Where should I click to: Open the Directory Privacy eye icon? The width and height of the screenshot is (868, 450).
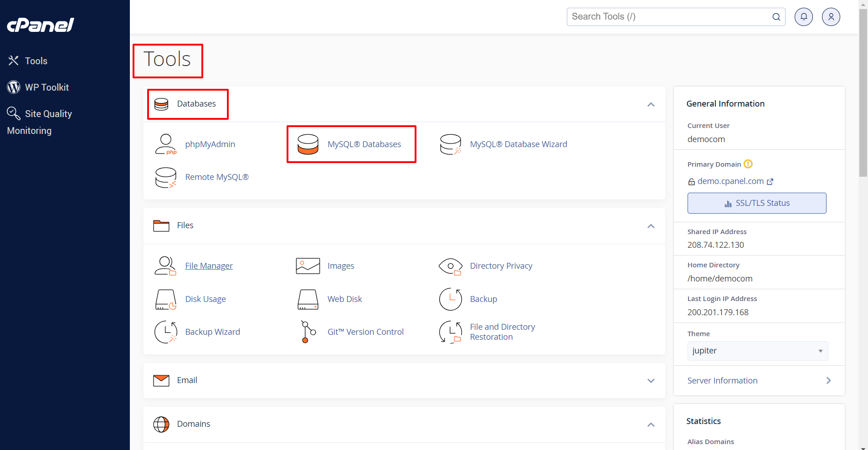tap(450, 266)
